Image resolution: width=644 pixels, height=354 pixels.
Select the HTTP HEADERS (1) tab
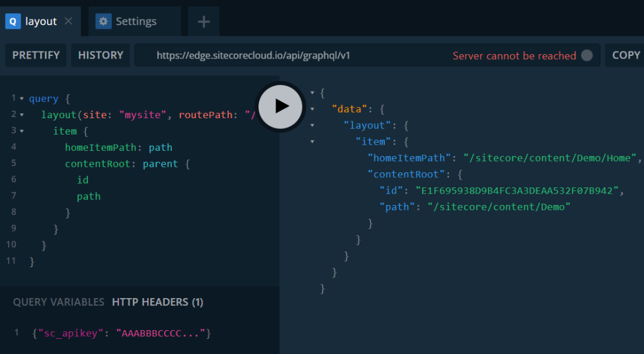point(158,302)
